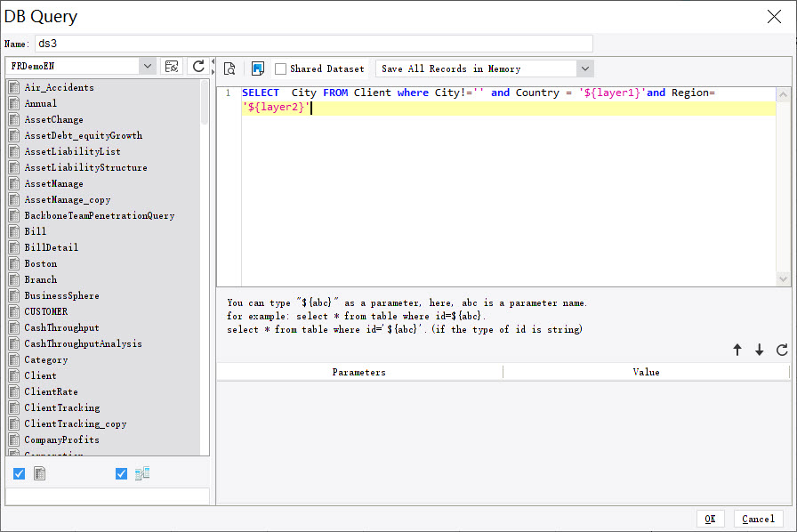Move the selected parameter up
The width and height of the screenshot is (797, 532).
737,350
